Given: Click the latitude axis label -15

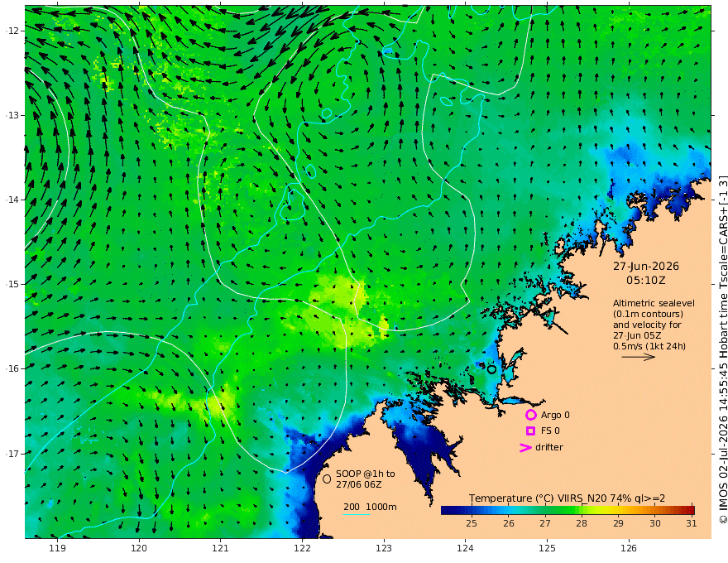Looking at the screenshot, I should [x=12, y=284].
